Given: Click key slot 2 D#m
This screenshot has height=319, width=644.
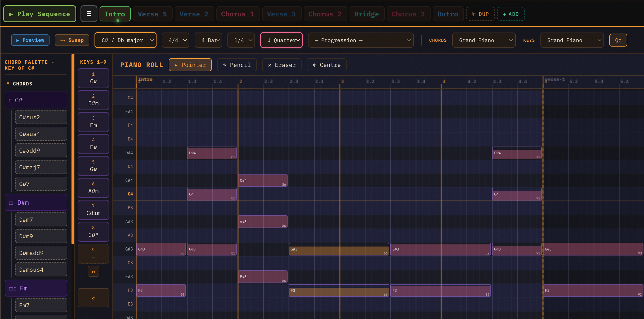Looking at the screenshot, I should (93, 100).
